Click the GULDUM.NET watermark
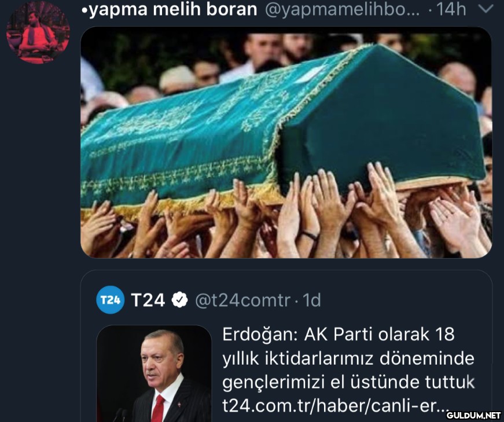This screenshot has height=422, width=504. click(x=473, y=415)
